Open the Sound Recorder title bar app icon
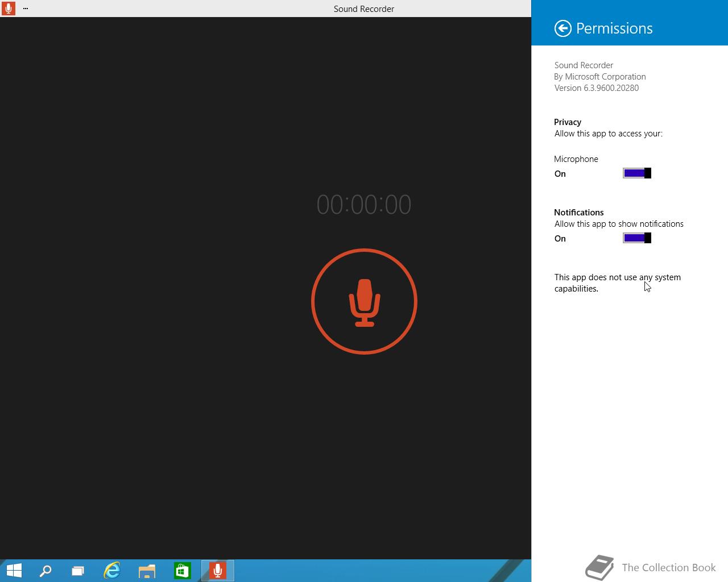Viewport: 728px width, 582px height. pos(8,9)
